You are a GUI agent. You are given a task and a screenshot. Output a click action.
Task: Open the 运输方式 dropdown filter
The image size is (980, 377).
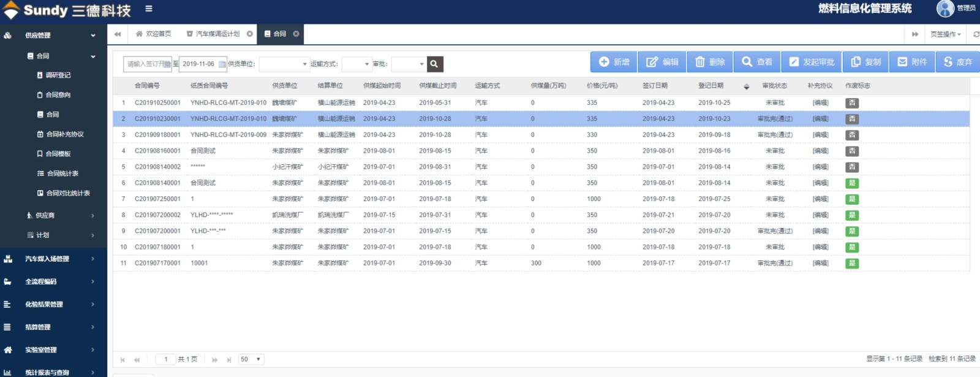coord(356,64)
